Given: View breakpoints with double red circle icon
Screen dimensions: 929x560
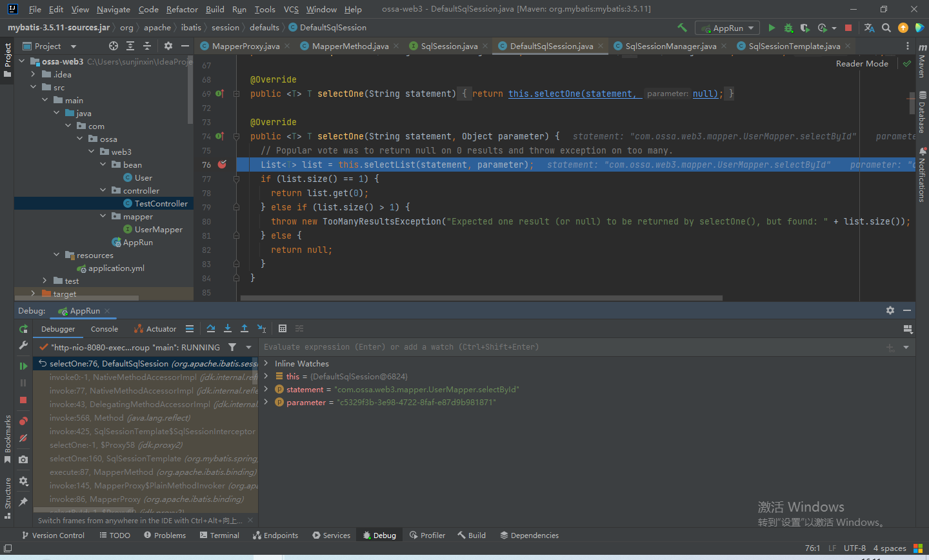Looking at the screenshot, I should (x=23, y=421).
